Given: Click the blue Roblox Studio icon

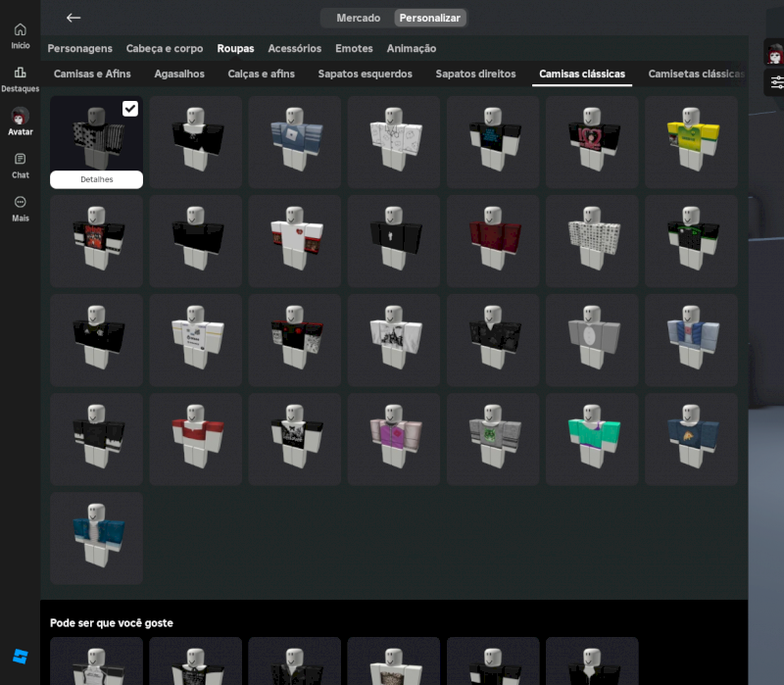Looking at the screenshot, I should (20, 656).
